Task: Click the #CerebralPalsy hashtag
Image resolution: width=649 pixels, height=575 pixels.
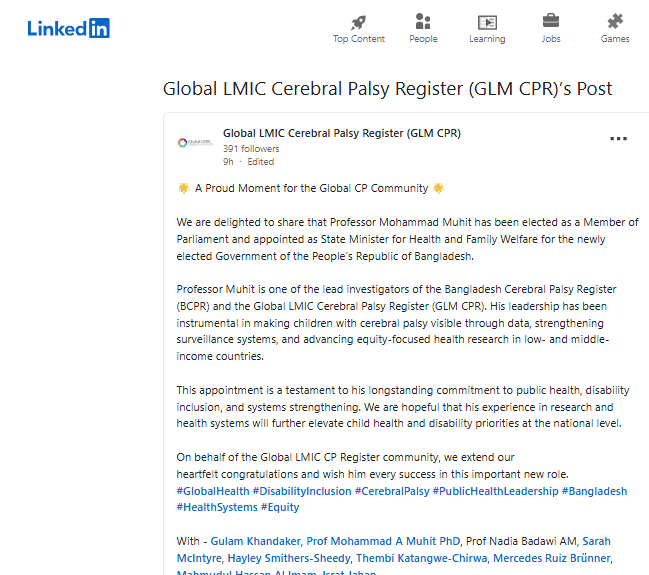Action: tap(392, 491)
